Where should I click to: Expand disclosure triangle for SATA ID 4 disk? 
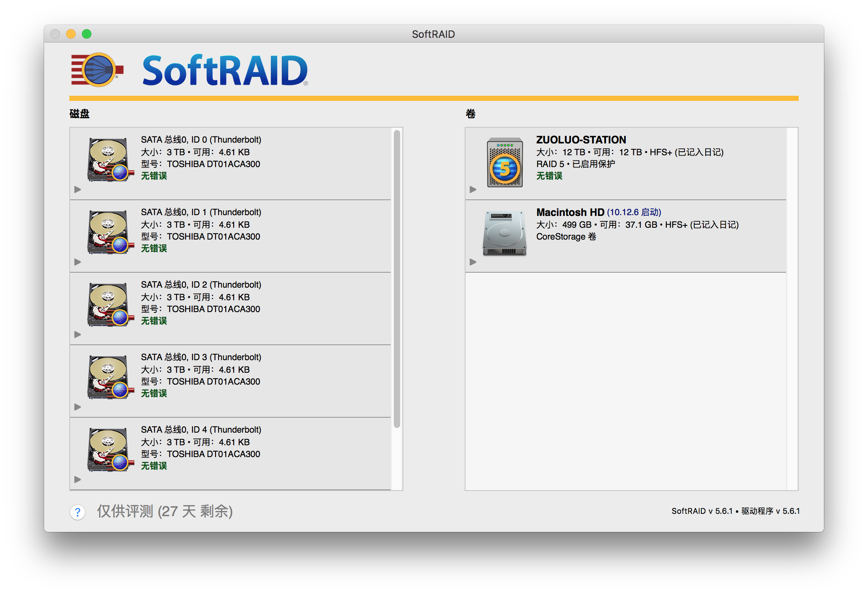pyautogui.click(x=78, y=480)
